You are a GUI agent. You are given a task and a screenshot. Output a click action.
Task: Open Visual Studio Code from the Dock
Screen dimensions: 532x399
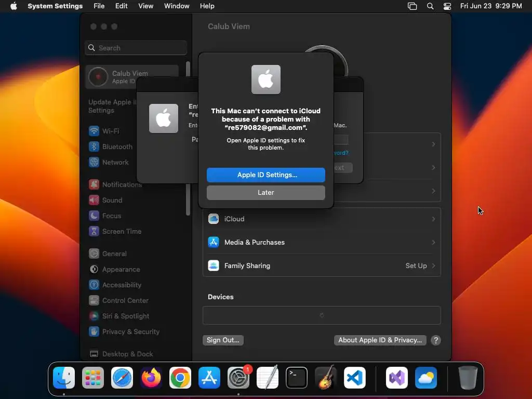click(354, 378)
